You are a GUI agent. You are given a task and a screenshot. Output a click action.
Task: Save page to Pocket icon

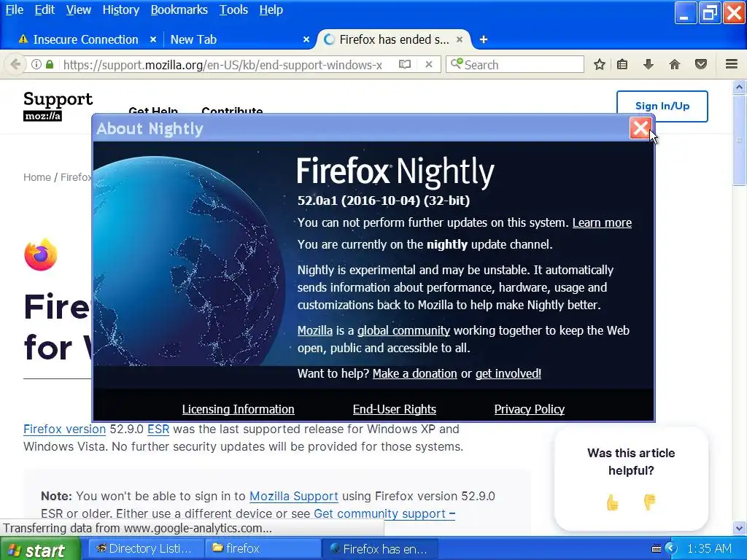tap(701, 64)
